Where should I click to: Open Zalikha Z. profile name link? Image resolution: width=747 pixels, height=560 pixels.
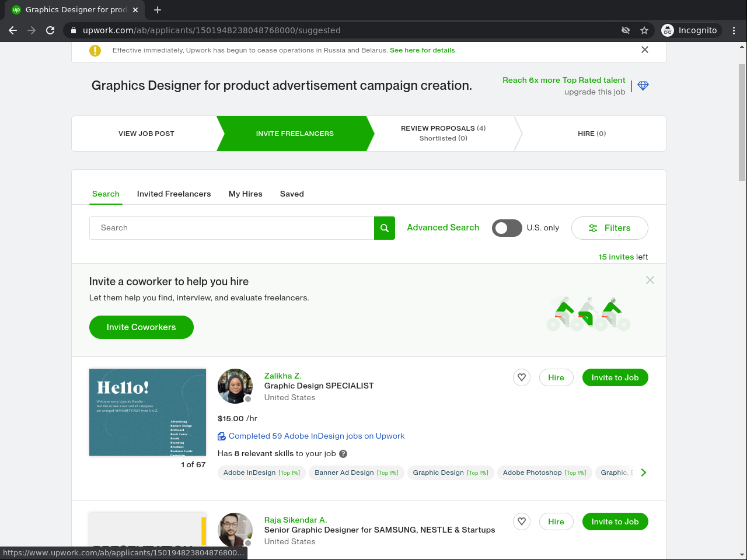[283, 376]
